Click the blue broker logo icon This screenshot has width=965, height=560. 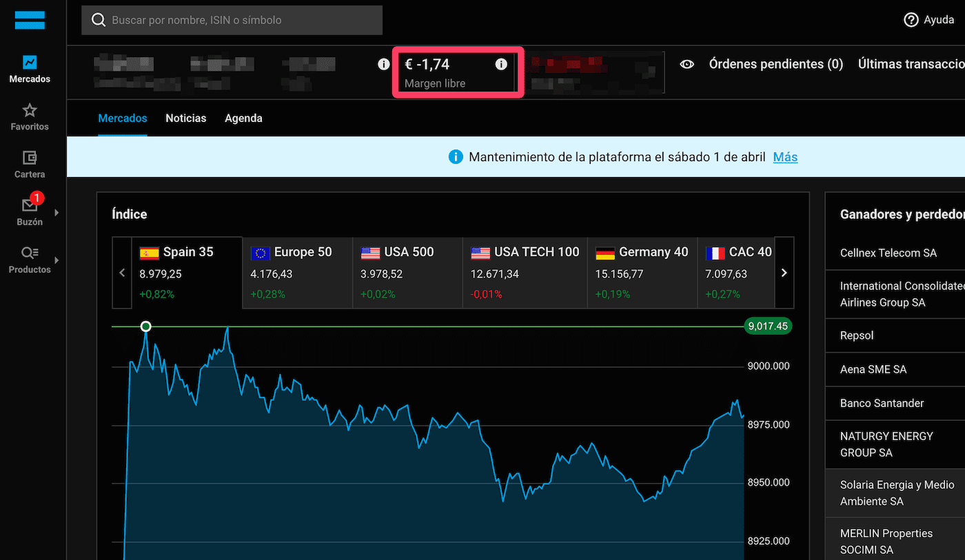(x=30, y=20)
